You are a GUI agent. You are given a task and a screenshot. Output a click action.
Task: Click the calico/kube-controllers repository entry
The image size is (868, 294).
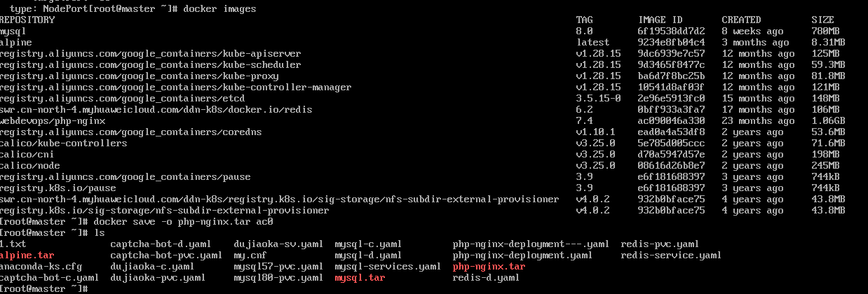(63, 143)
